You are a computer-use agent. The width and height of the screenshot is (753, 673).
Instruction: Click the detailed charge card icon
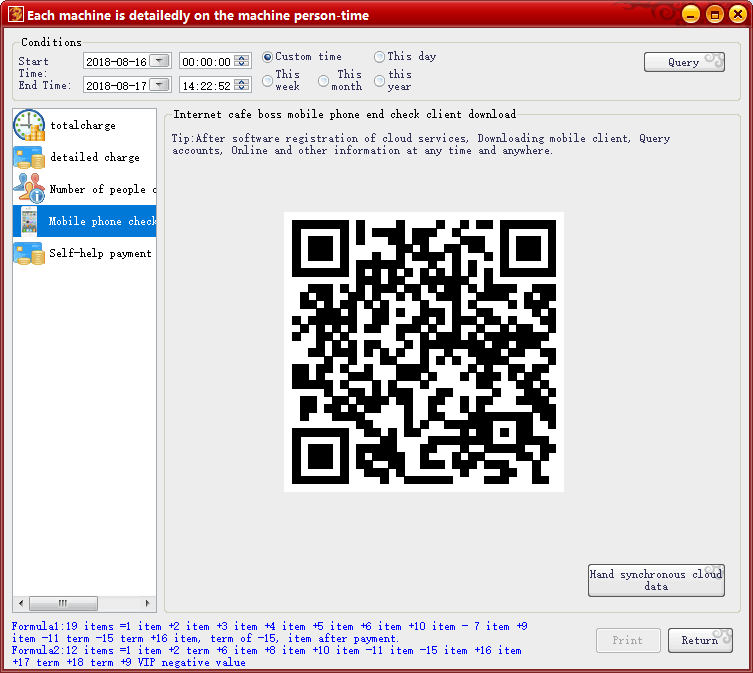point(29,158)
